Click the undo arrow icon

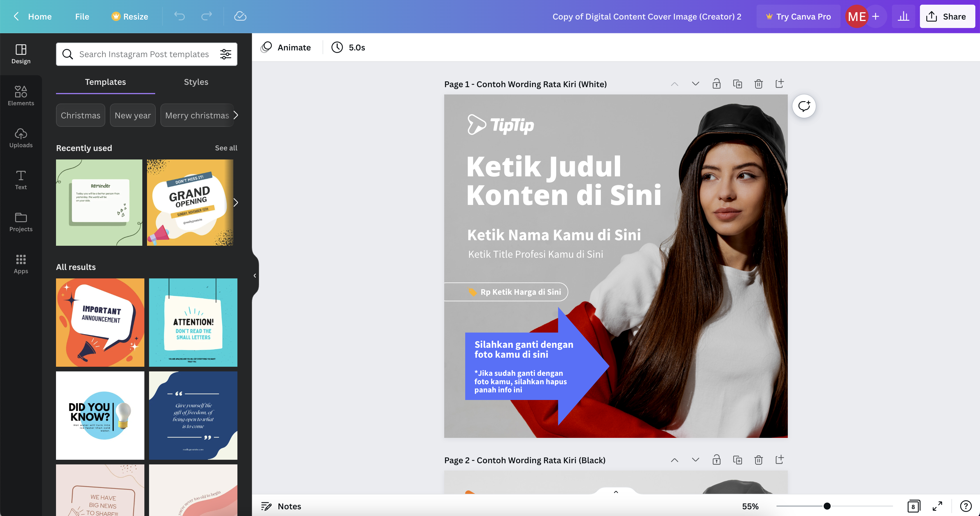tap(179, 16)
